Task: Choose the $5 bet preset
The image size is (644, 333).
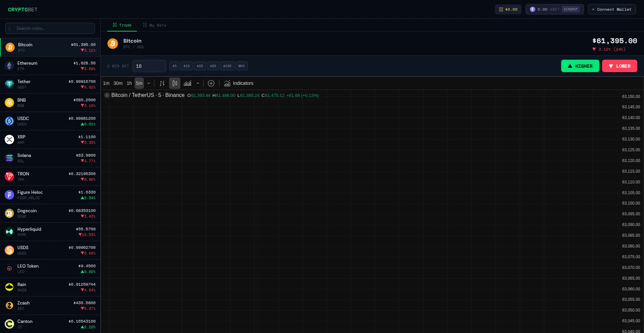Action: coord(174,66)
